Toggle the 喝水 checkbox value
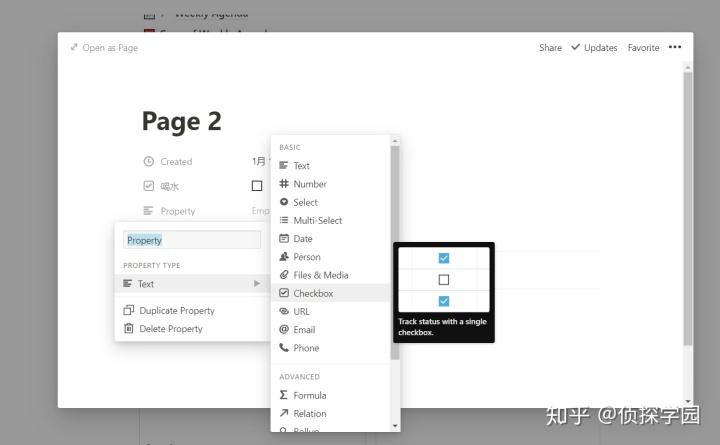720x445 pixels. 257,186
